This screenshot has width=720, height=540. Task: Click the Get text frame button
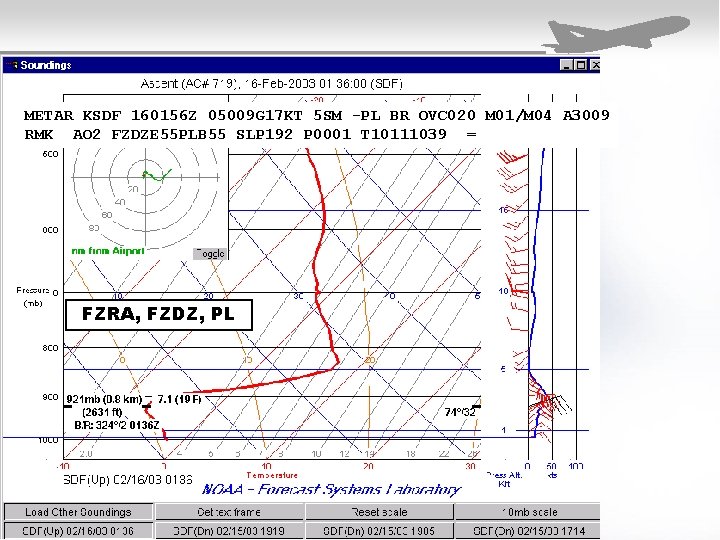[229, 512]
